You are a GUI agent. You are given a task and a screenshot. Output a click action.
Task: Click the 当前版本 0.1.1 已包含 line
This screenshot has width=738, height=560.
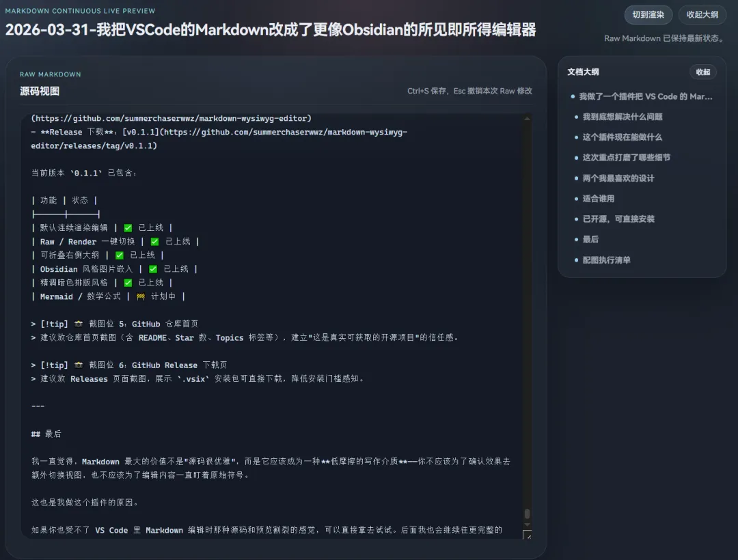[84, 173]
